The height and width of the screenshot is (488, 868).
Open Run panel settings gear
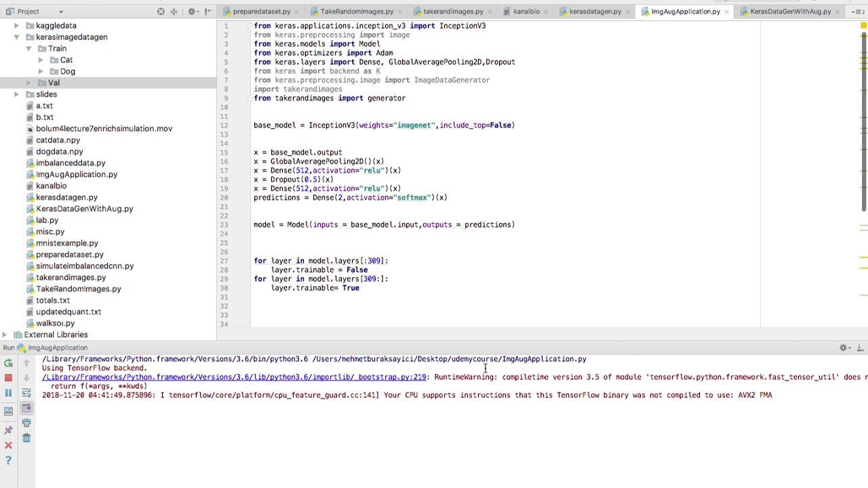coord(844,348)
